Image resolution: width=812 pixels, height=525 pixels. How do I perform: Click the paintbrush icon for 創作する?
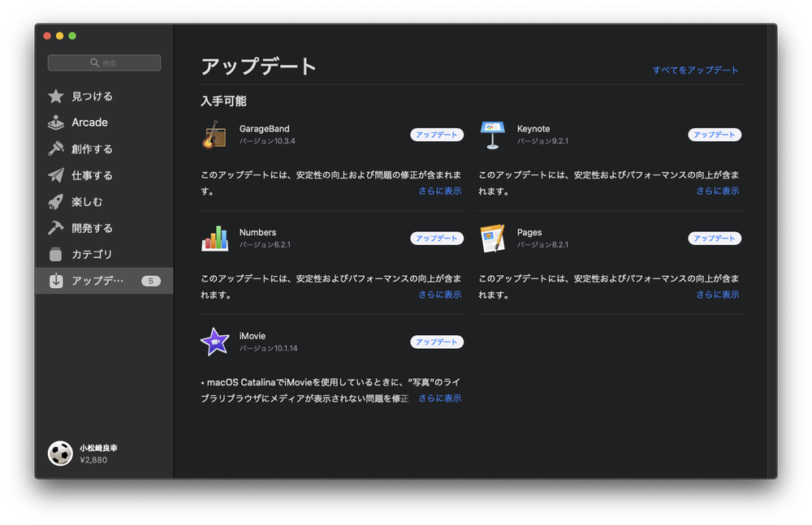tap(56, 148)
